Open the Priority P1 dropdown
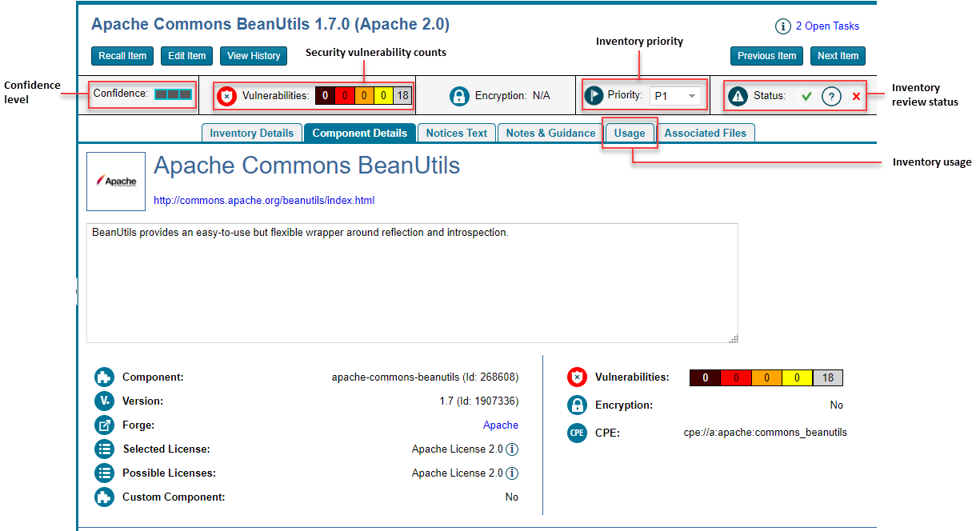Screen dimensions: 980x531 676,96
